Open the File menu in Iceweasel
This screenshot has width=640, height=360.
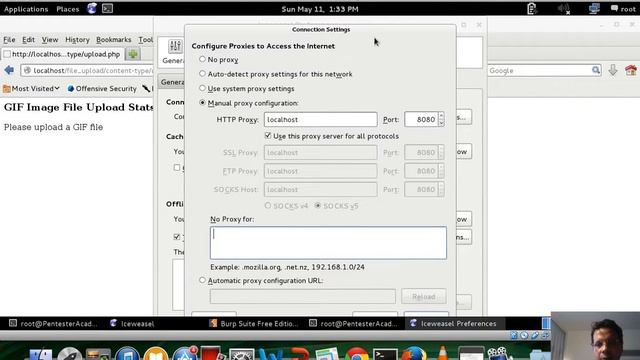pos(9,40)
